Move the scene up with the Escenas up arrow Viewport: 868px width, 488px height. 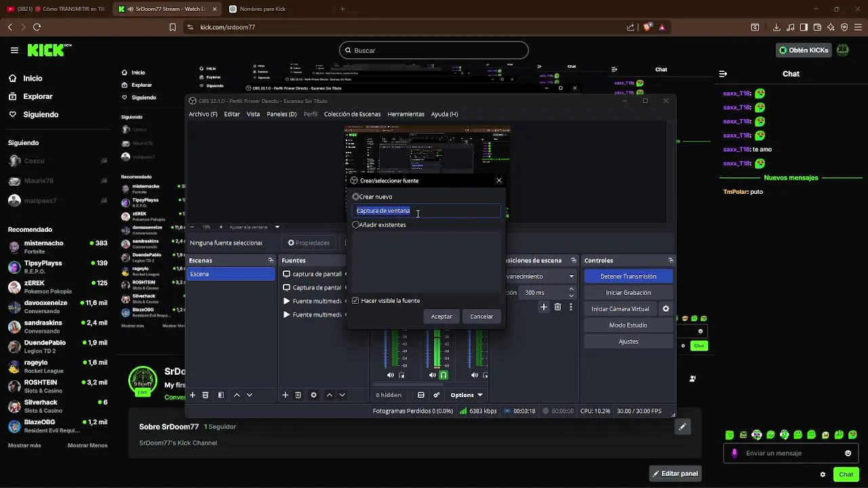[x=237, y=395]
